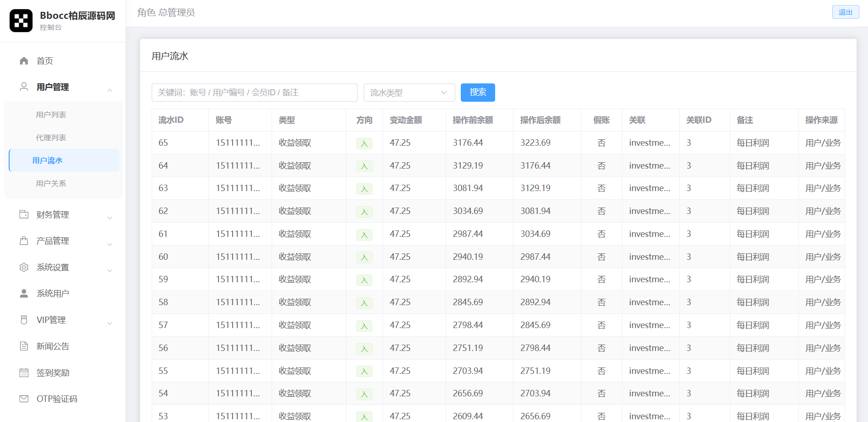Click the home icon beside 首页
The width and height of the screenshot is (868, 422).
click(24, 61)
